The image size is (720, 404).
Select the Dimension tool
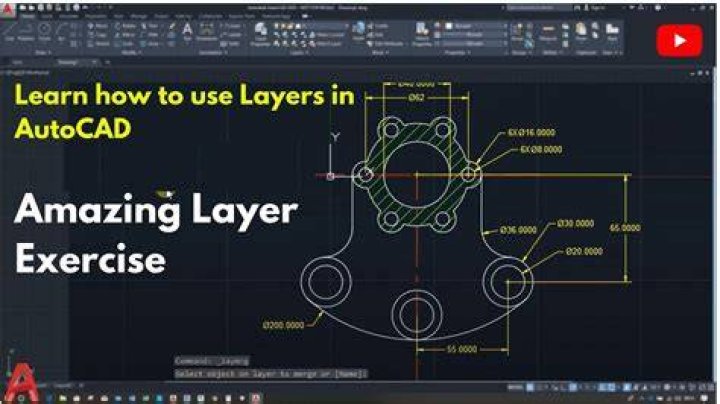tap(207, 32)
